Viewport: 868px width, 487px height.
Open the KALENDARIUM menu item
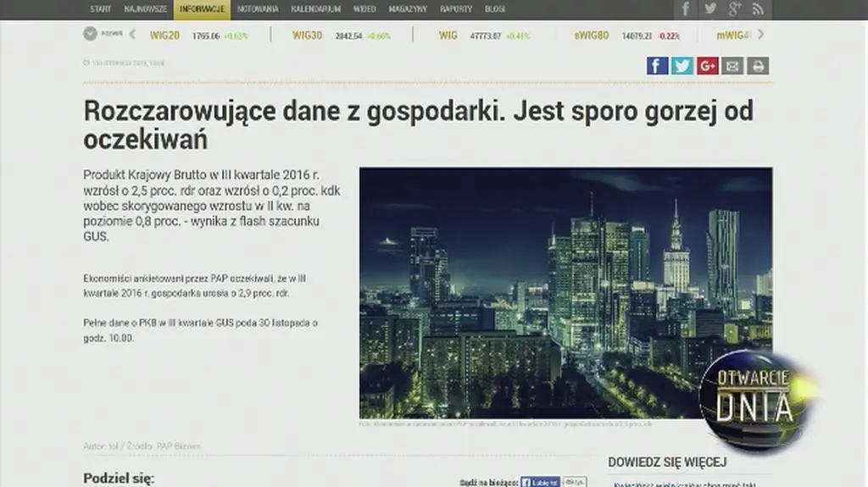(315, 8)
